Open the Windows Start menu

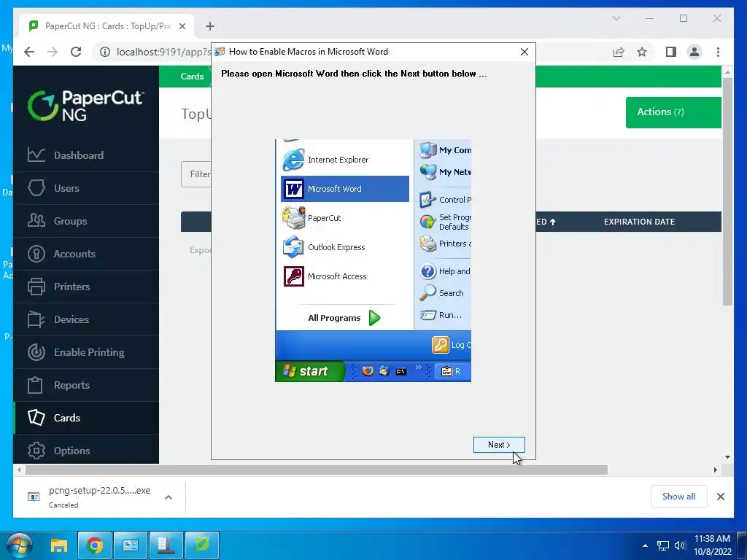pyautogui.click(x=20, y=545)
